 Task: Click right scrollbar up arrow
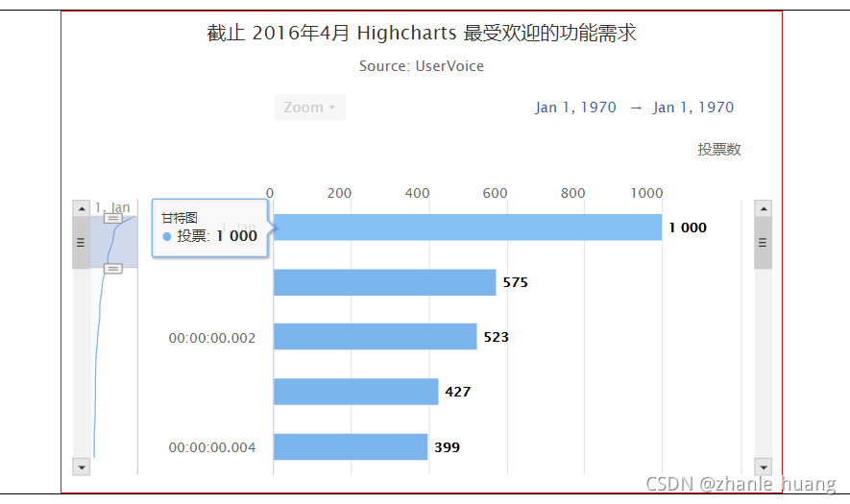click(764, 208)
